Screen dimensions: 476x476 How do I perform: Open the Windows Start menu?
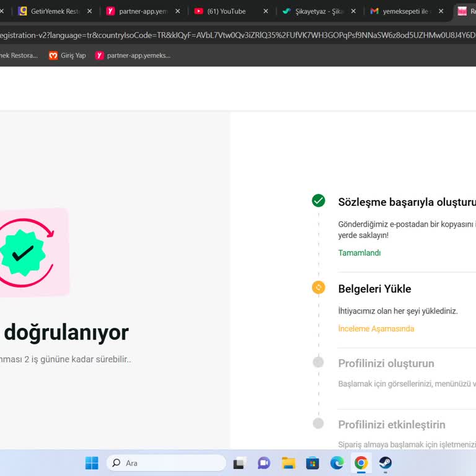(92, 463)
